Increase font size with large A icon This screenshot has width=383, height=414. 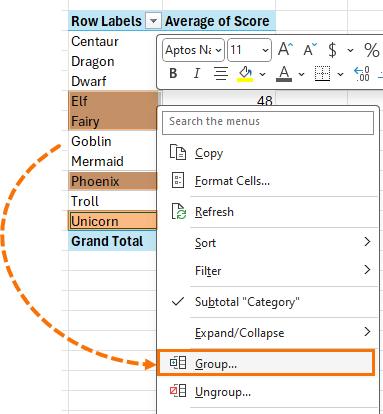tap(285, 50)
